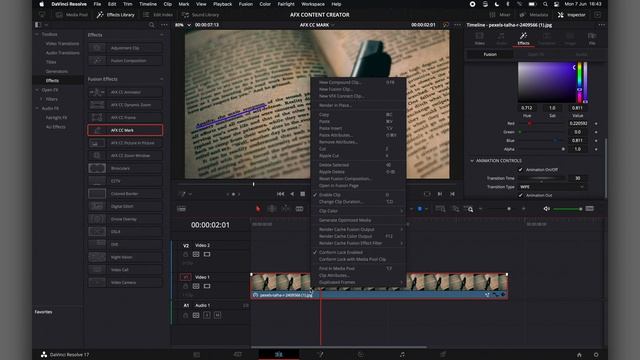
Task: Click the stop playback button
Action: [x=302, y=194]
